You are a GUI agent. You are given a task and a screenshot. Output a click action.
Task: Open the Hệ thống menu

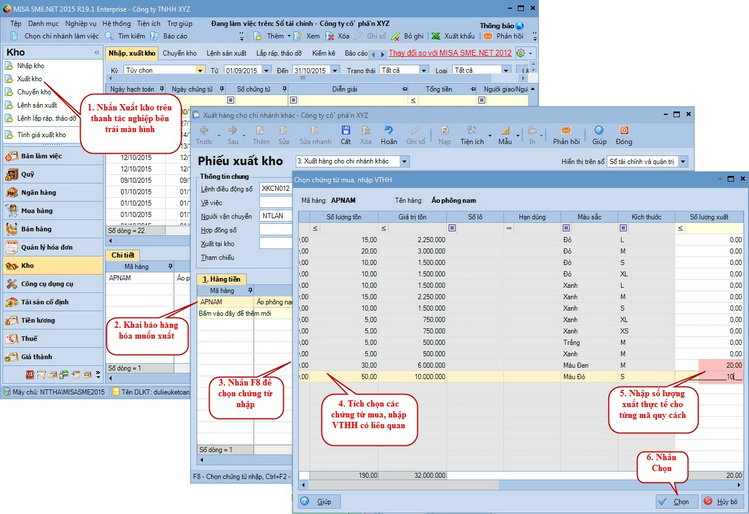pyautogui.click(x=116, y=23)
